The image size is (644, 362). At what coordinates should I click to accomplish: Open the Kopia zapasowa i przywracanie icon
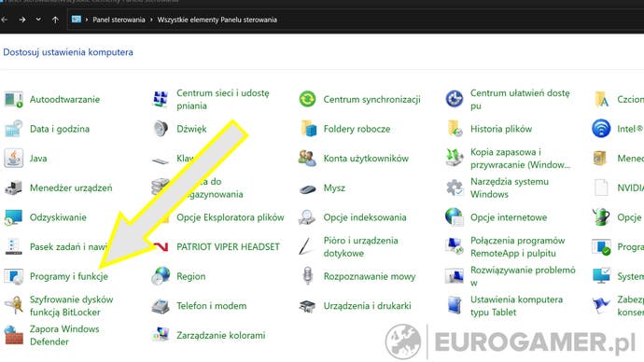tap(455, 158)
